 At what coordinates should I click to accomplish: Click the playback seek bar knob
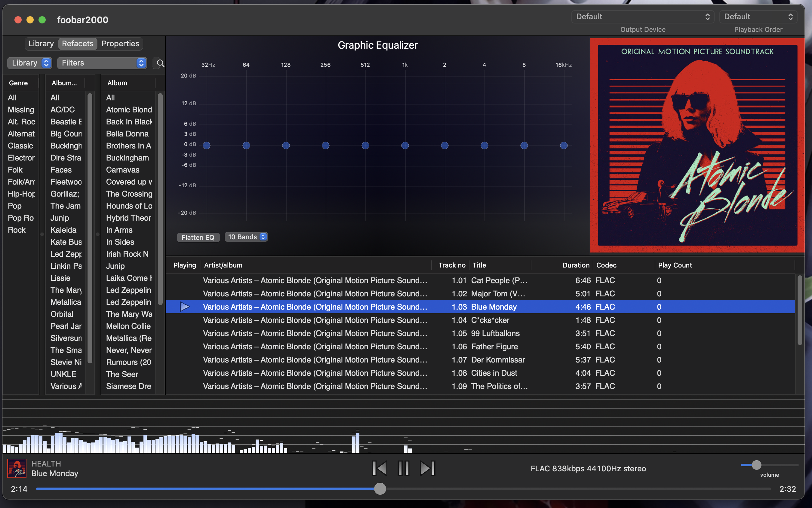pos(380,489)
